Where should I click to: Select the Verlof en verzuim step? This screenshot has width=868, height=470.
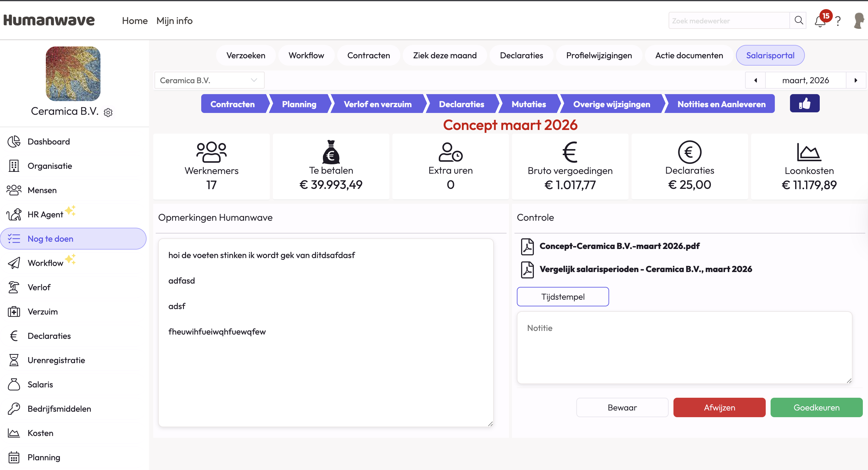click(377, 104)
